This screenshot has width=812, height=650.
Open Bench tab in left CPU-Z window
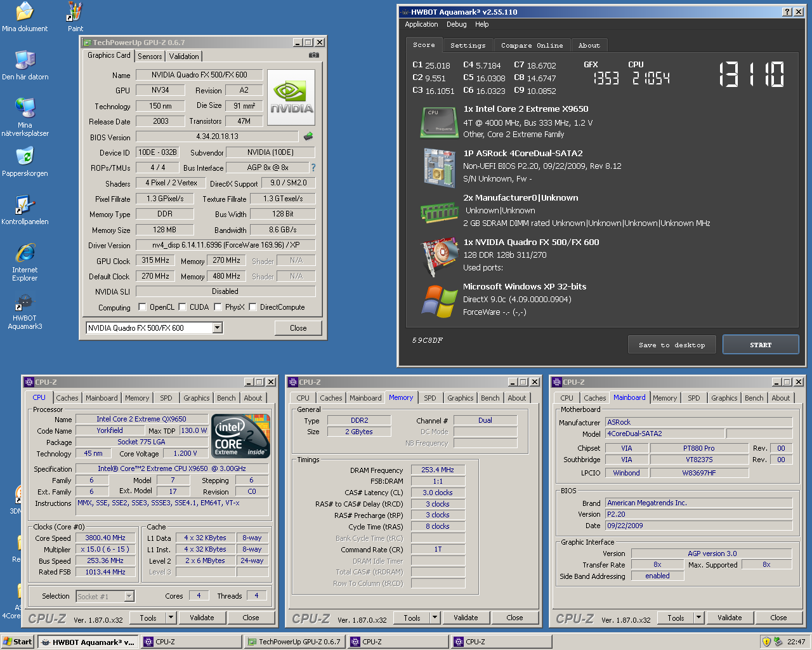click(226, 398)
